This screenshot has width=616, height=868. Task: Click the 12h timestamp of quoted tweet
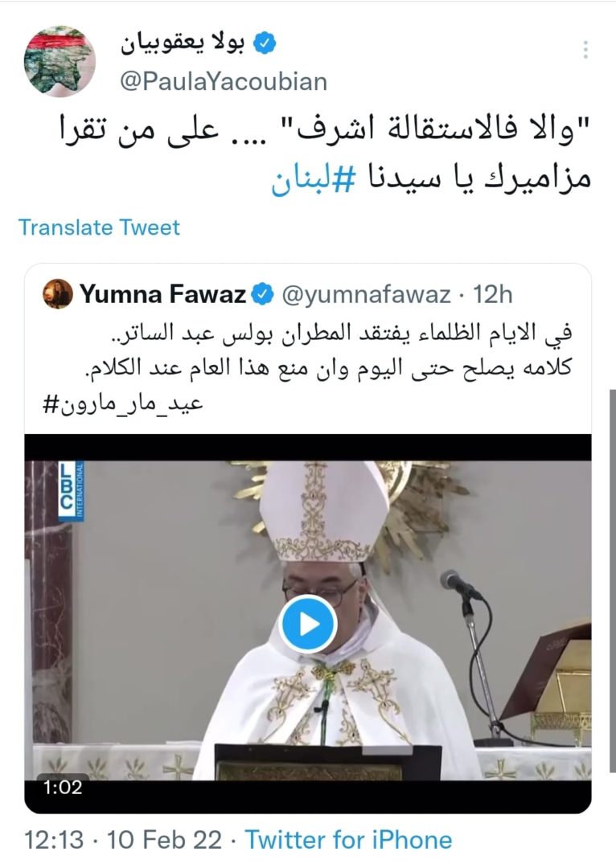coord(492,294)
